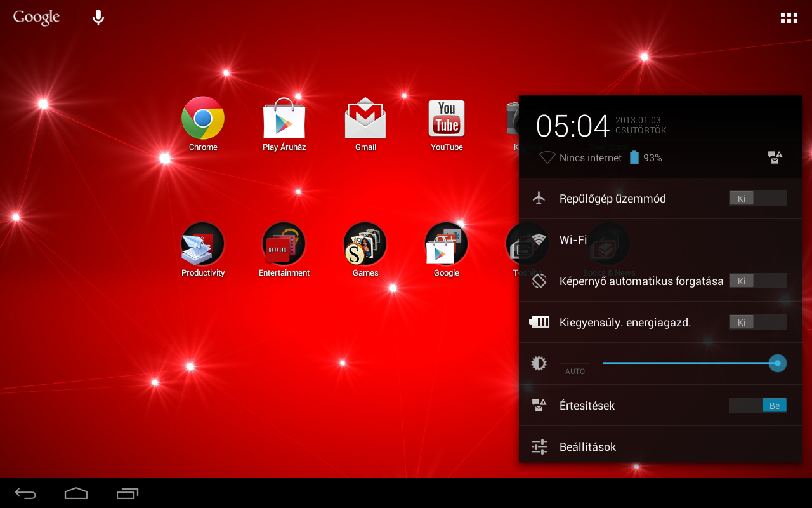Screen dimensions: 812x508
Task: Tap the brightness sun icon
Action: click(x=539, y=363)
